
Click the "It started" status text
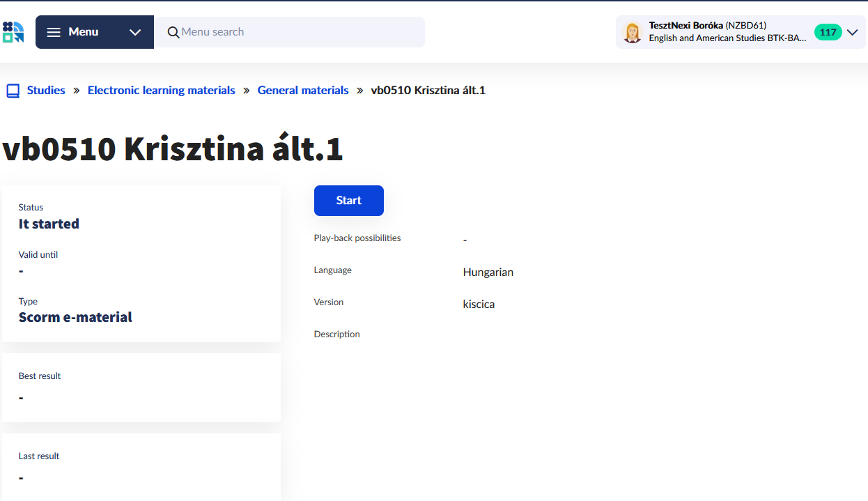49,224
